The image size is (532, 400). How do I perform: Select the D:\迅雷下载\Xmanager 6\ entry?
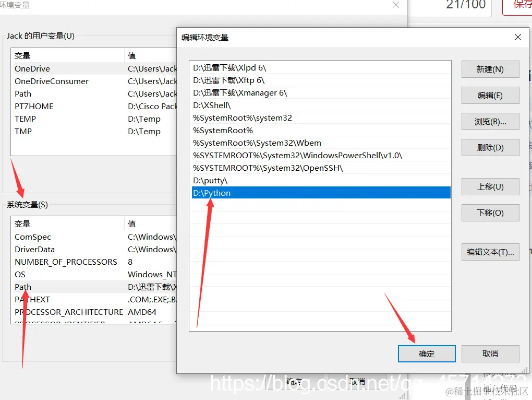tap(321, 93)
